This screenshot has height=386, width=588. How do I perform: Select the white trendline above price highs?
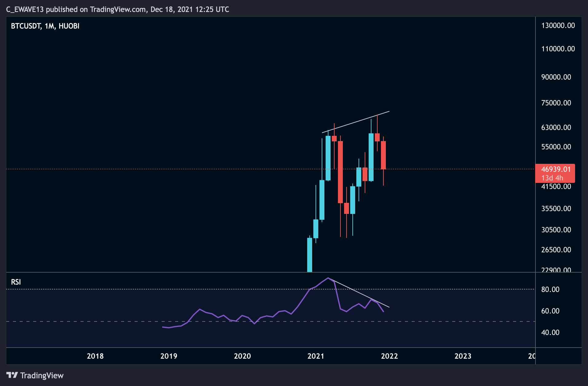356,122
